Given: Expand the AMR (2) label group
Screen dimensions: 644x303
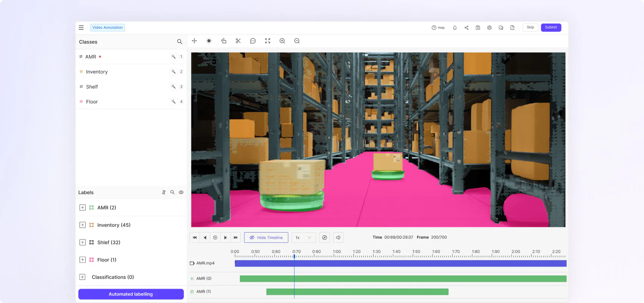Looking at the screenshot, I should (x=83, y=208).
